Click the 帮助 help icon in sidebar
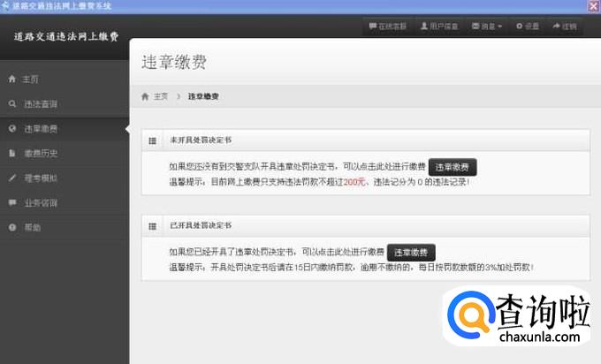 coord(12,227)
